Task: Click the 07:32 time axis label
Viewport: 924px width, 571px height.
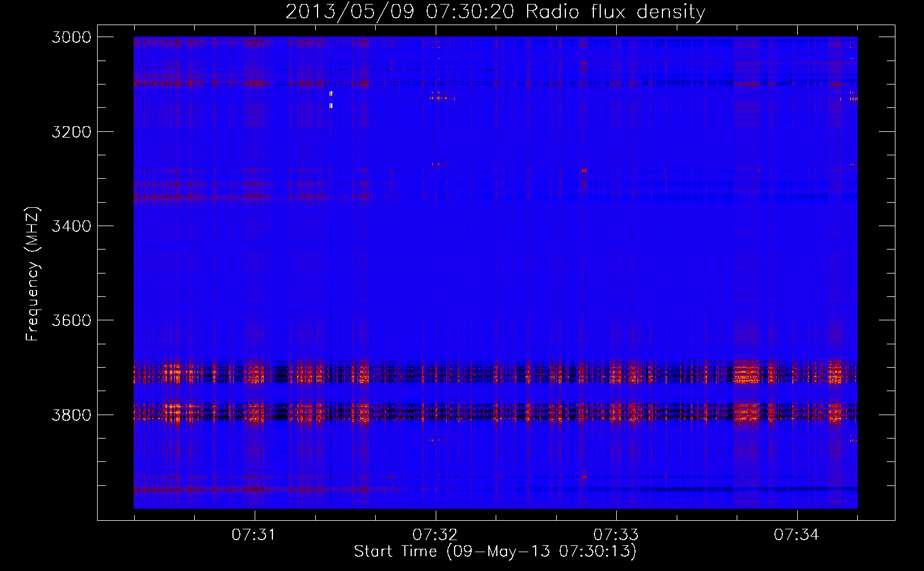Action: (435, 534)
